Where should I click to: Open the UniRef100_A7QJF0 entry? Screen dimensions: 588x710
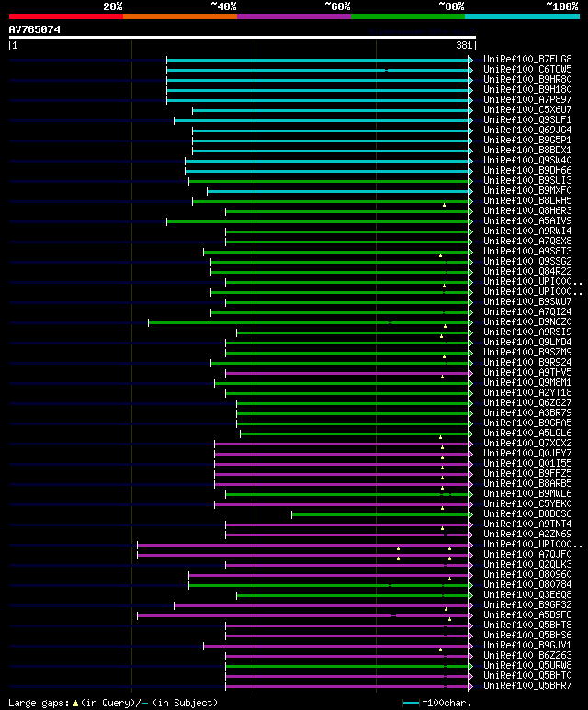click(527, 554)
